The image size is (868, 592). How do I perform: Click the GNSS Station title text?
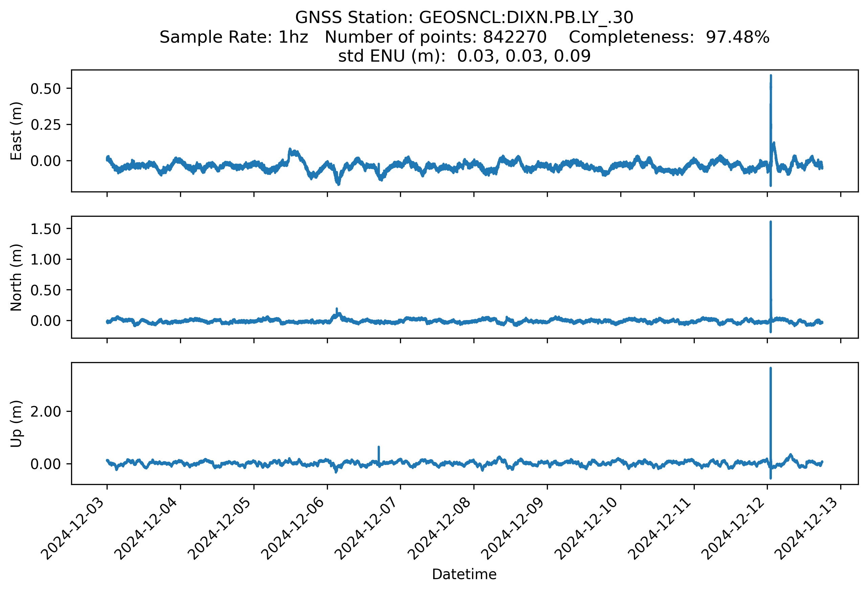(x=464, y=18)
